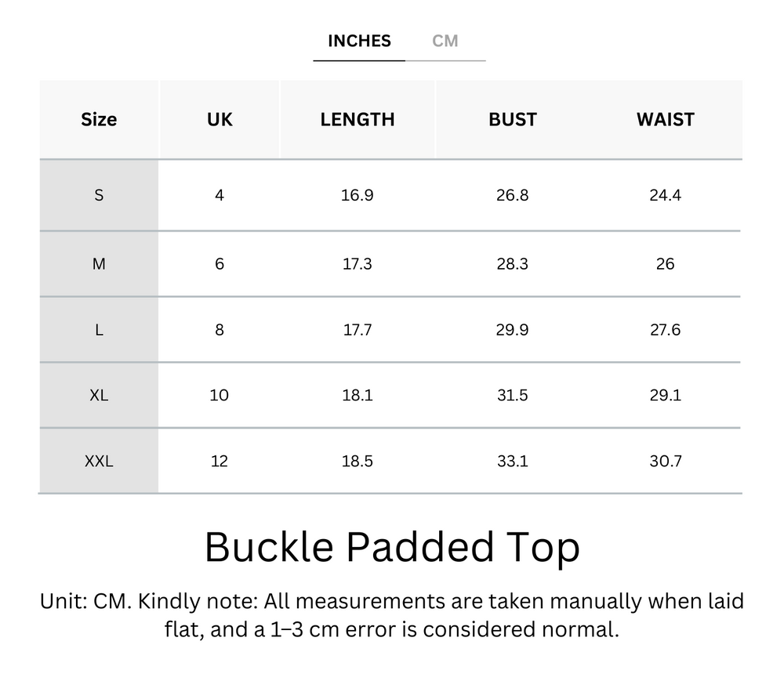Select size S row label
The height and width of the screenshot is (681, 784).
99,194
